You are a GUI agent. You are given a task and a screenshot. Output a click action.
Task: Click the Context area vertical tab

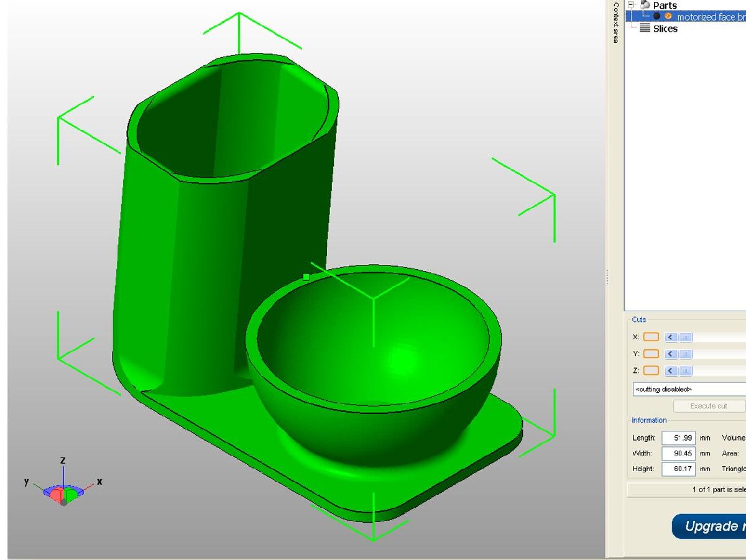[615, 23]
